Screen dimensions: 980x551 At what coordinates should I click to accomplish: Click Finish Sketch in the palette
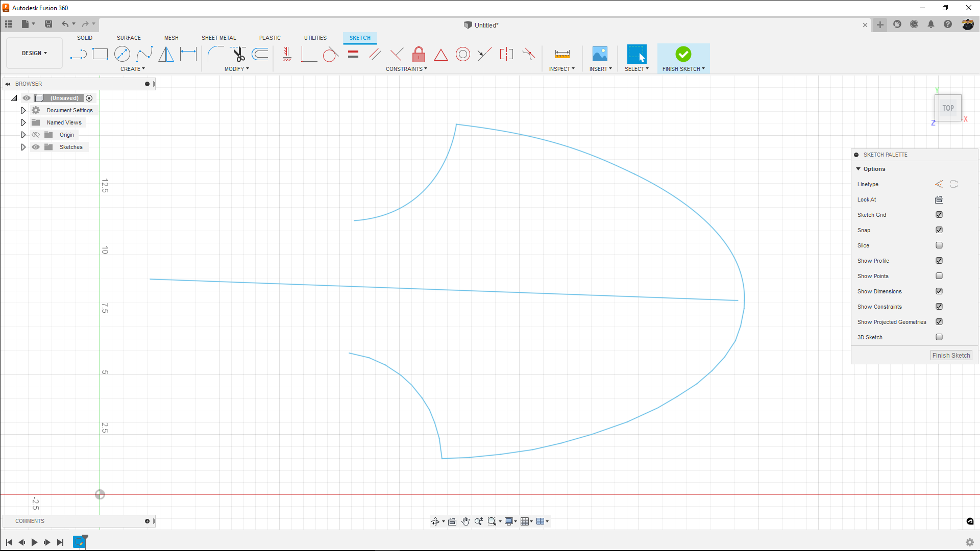[950, 356]
